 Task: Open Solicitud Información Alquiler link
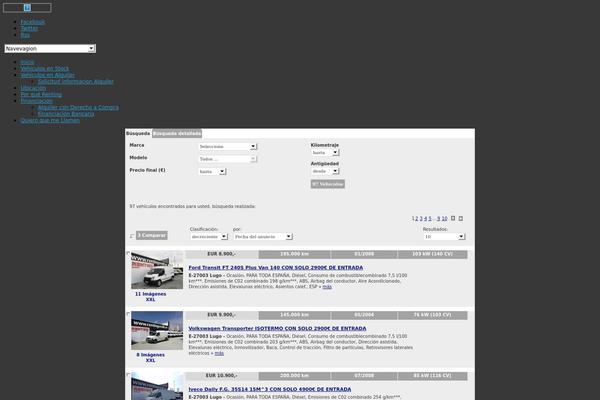click(75, 82)
